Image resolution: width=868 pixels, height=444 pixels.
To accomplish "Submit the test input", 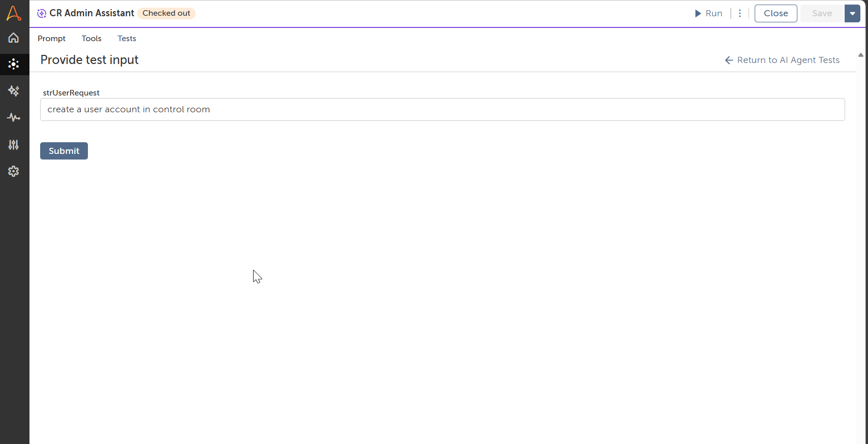I will 64,151.
